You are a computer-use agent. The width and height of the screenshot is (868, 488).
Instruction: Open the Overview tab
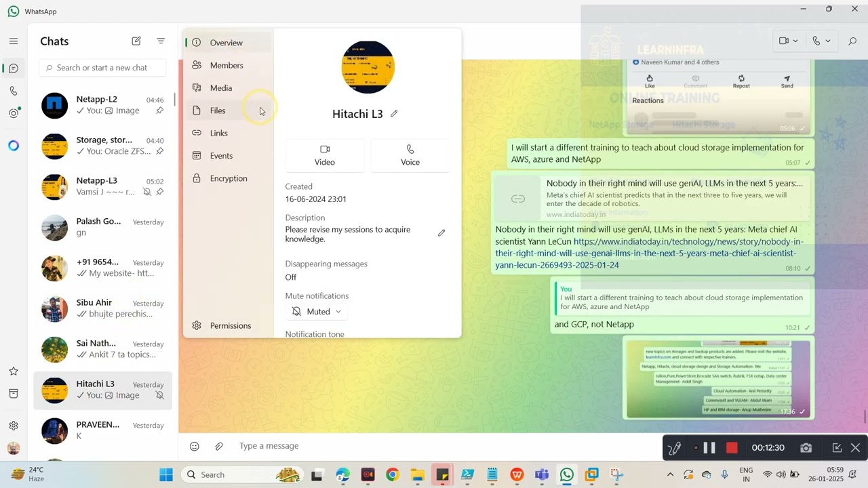coord(229,43)
